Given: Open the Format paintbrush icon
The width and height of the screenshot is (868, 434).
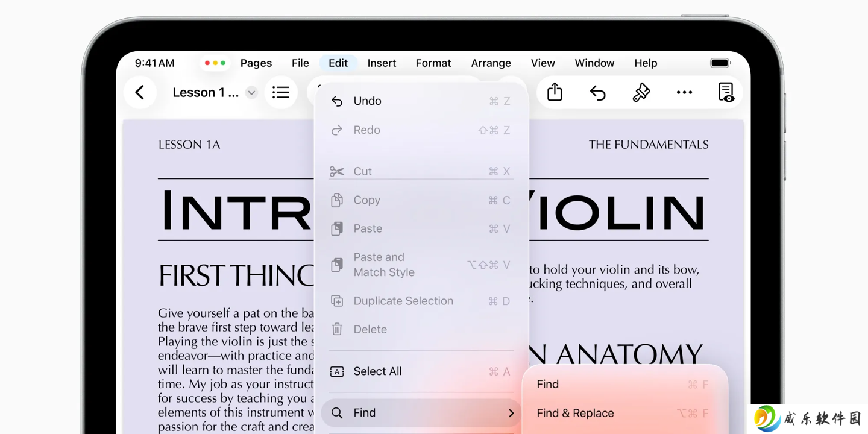Looking at the screenshot, I should pos(641,92).
